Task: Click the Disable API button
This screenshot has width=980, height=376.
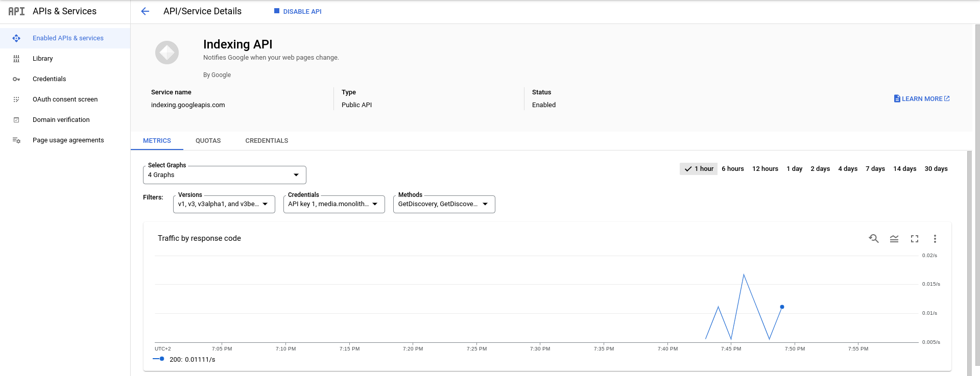Action: pyautogui.click(x=298, y=11)
